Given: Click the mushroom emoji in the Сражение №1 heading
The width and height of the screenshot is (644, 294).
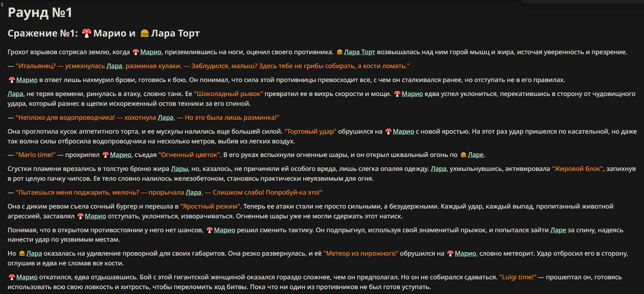Looking at the screenshot, I should pos(87,34).
